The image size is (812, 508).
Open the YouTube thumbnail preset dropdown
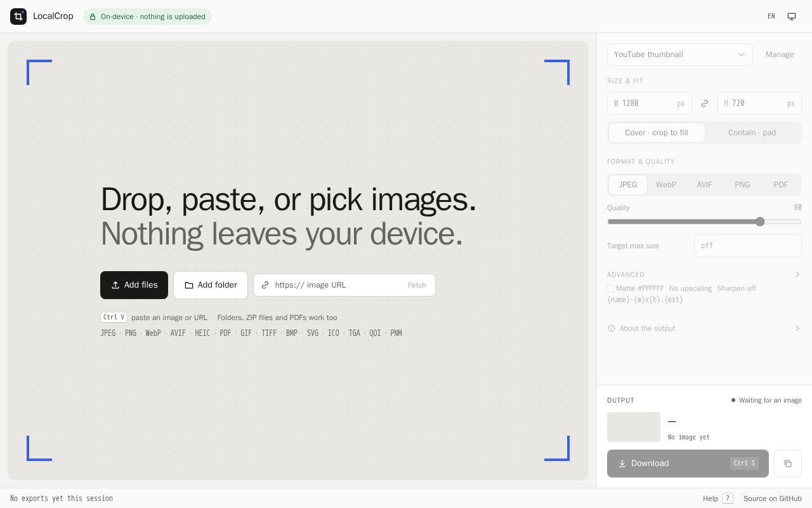pyautogui.click(x=680, y=55)
